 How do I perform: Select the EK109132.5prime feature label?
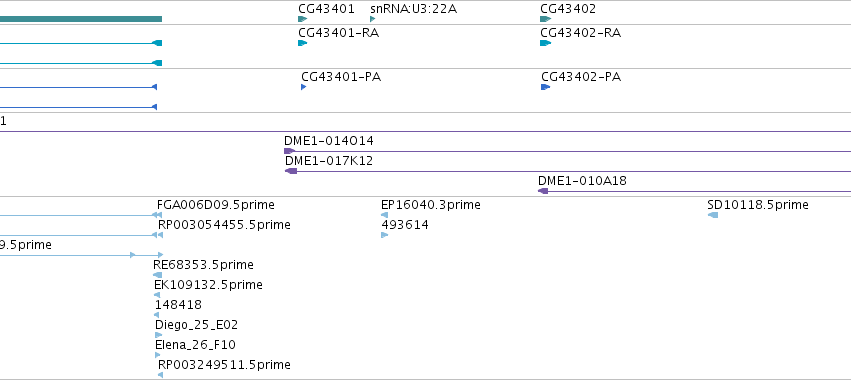(208, 285)
